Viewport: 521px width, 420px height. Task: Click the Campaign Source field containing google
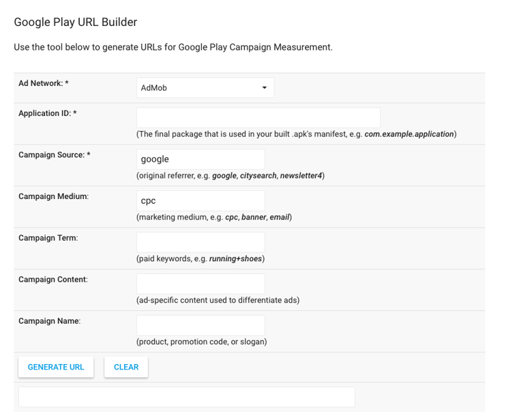(x=200, y=159)
